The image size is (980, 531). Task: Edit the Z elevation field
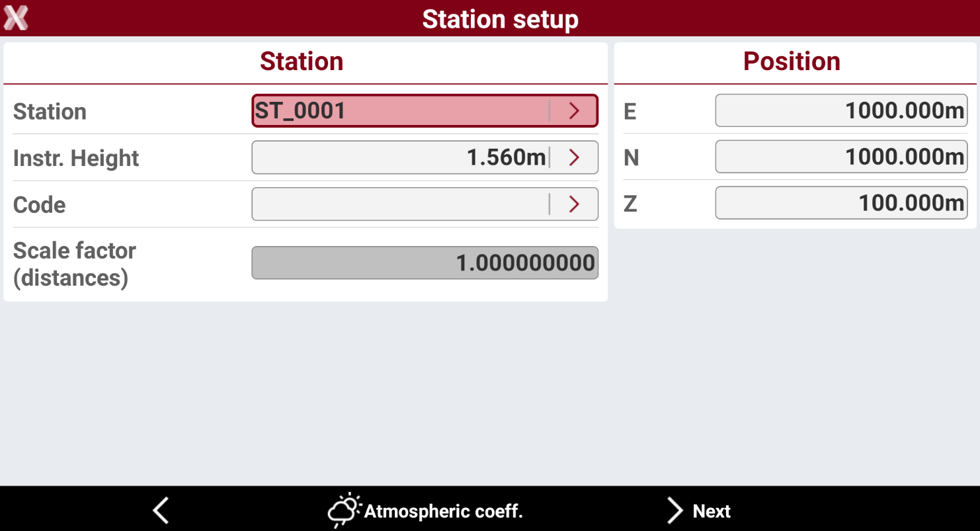pos(841,203)
